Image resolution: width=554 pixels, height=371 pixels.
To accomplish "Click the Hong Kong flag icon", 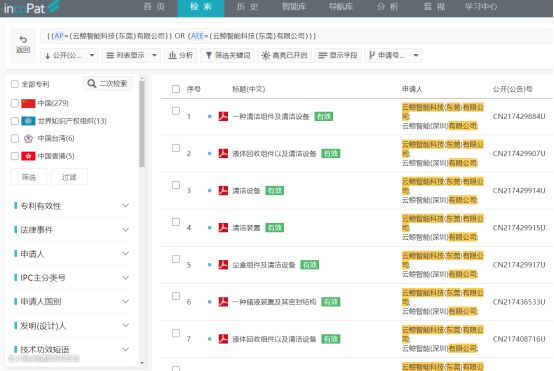I will pos(28,156).
